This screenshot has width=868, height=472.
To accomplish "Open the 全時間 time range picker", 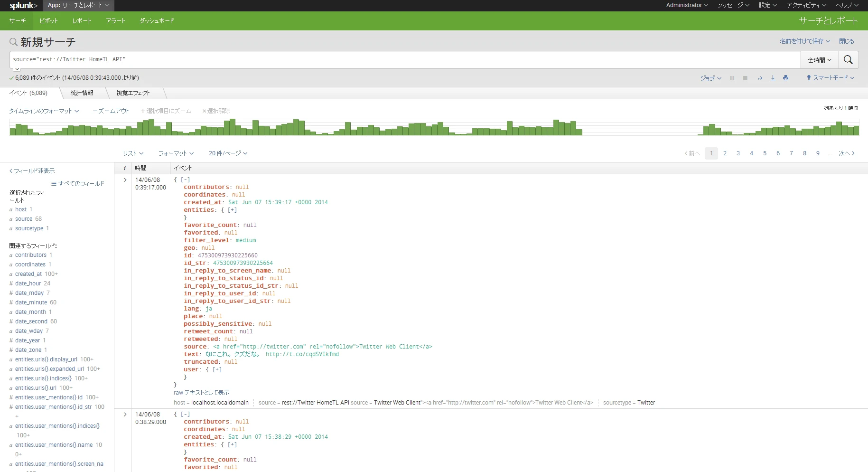I will tap(820, 60).
